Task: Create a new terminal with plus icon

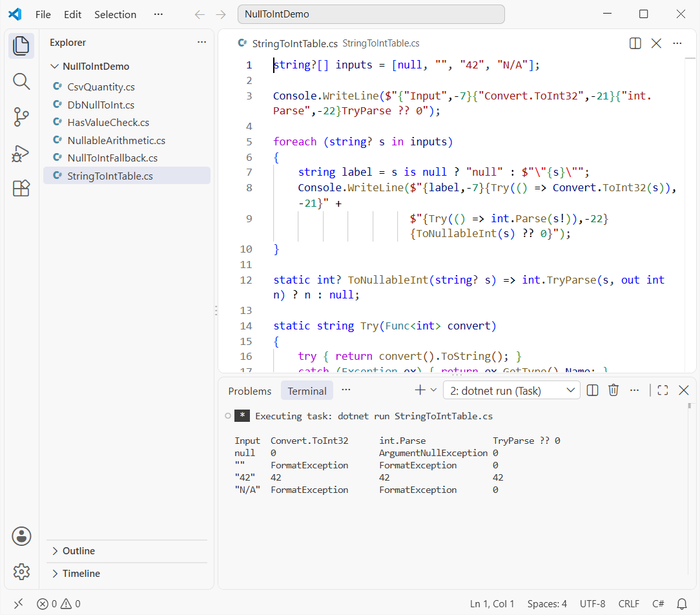Action: point(420,390)
